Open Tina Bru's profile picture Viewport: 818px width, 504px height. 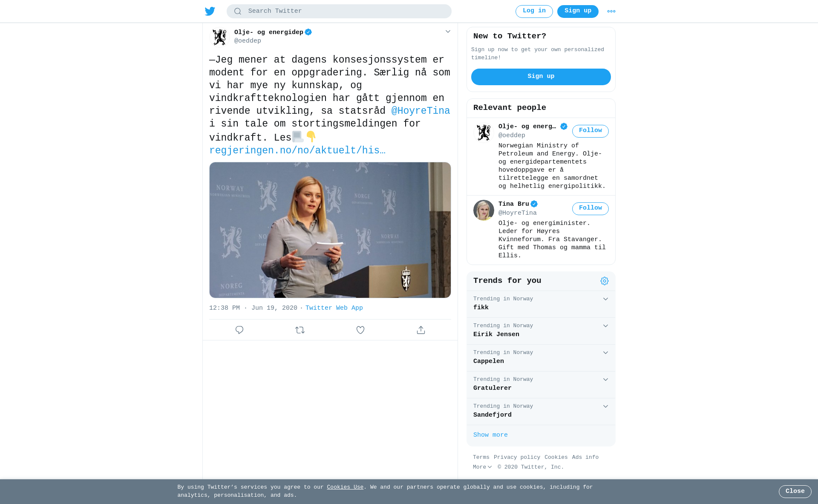tap(484, 210)
